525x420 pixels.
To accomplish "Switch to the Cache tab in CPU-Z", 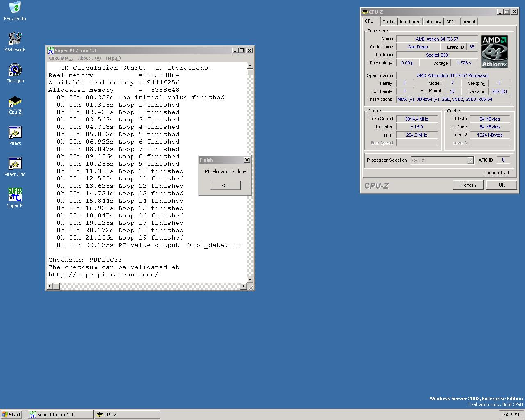I will click(x=389, y=22).
